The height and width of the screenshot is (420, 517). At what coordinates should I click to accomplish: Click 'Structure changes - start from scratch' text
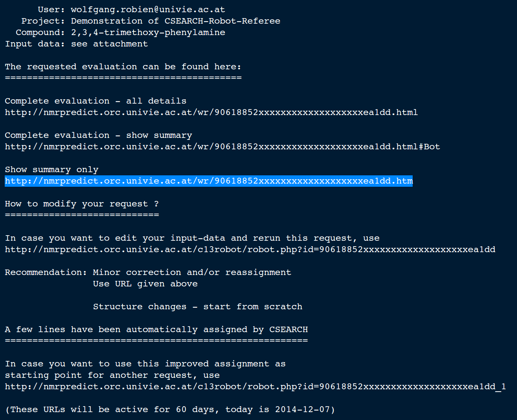click(x=198, y=307)
